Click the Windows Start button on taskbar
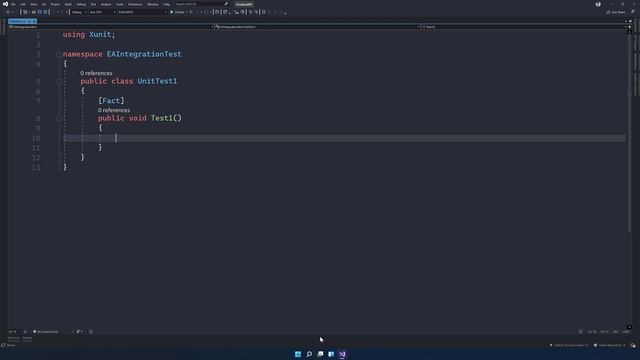Image resolution: width=640 pixels, height=360 pixels. point(298,354)
